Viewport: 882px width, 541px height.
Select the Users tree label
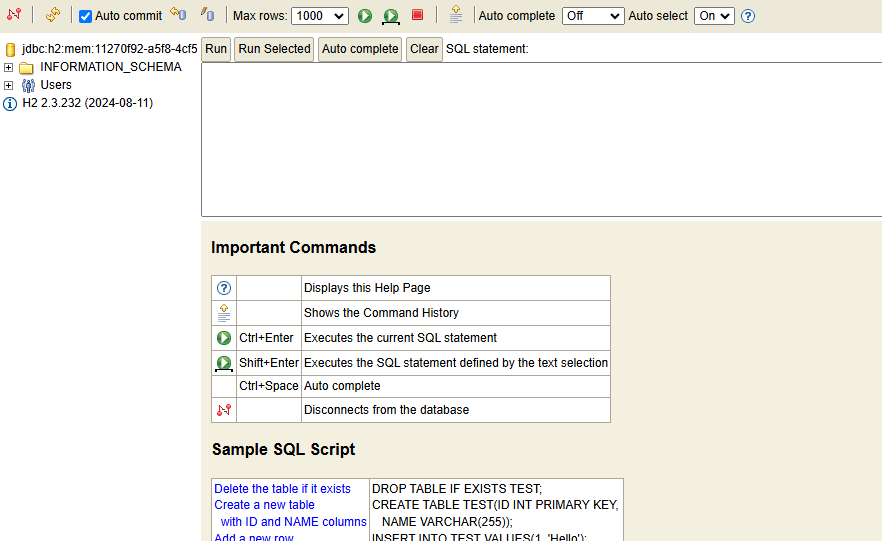(56, 85)
